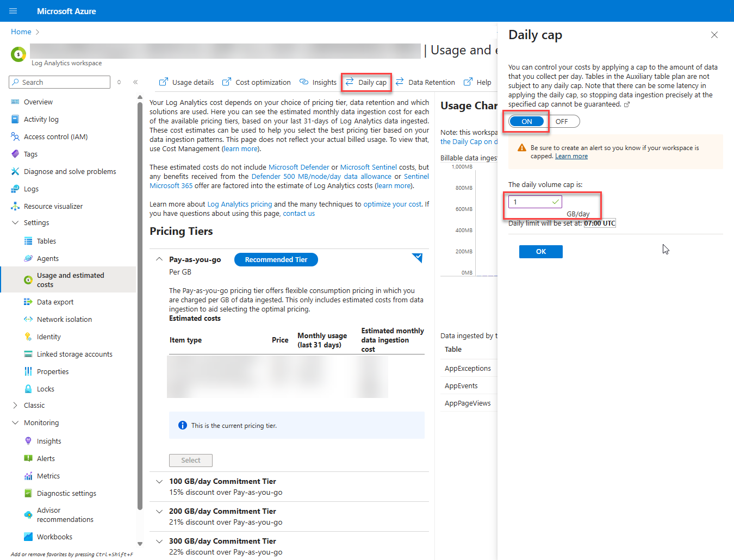The image size is (734, 560).
Task: Click the Activity log icon
Action: point(15,119)
